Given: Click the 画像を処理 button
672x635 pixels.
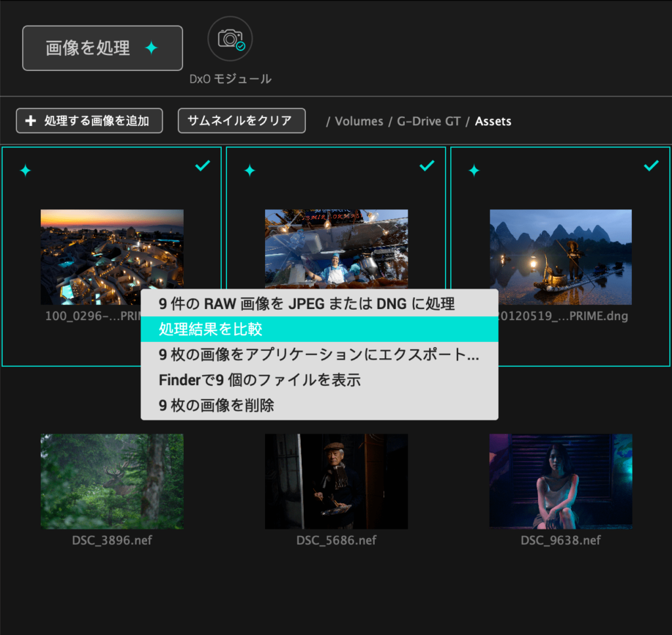Looking at the screenshot, I should 102,48.
